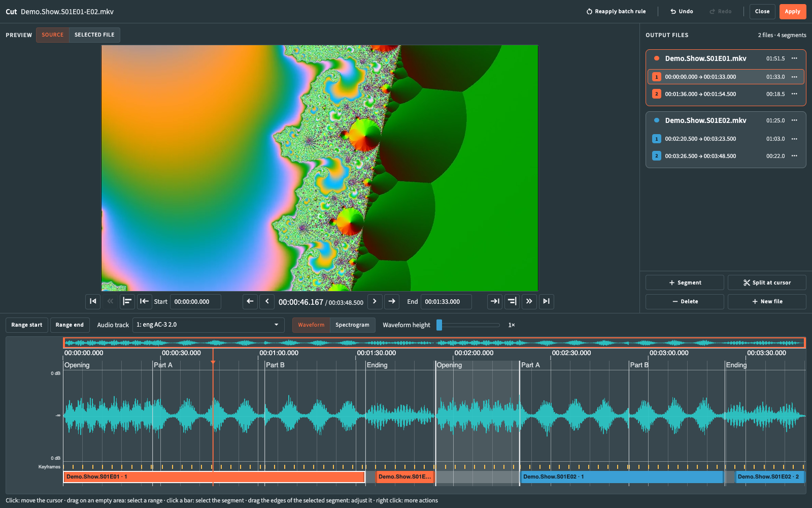Screen dimensions: 812x508
Task: Jump to the beginning of the video
Action: pyautogui.click(x=93, y=301)
